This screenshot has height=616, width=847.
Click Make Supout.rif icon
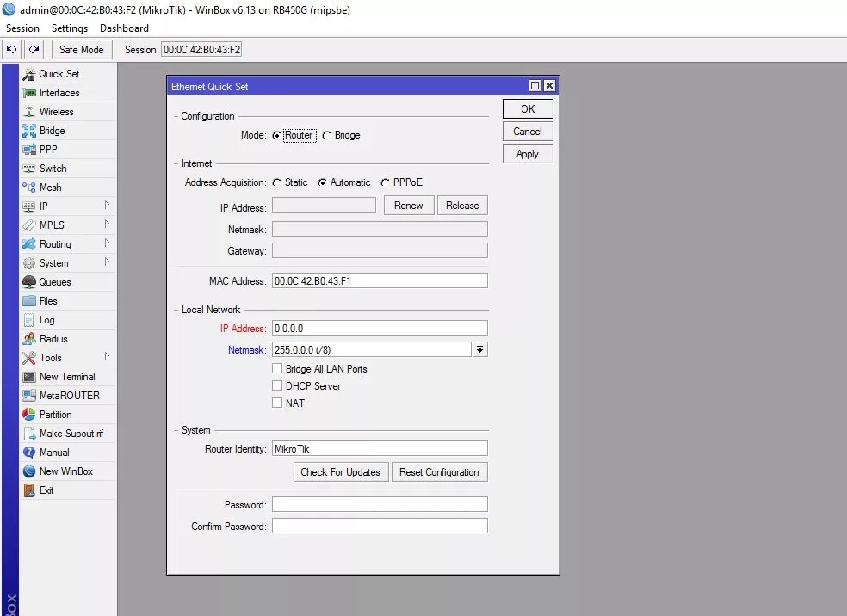pos(28,434)
